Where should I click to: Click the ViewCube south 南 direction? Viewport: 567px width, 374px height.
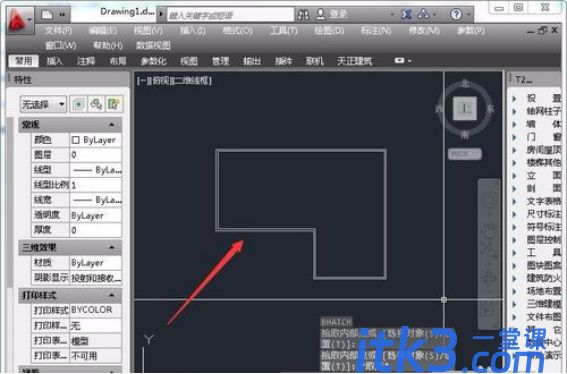[465, 135]
